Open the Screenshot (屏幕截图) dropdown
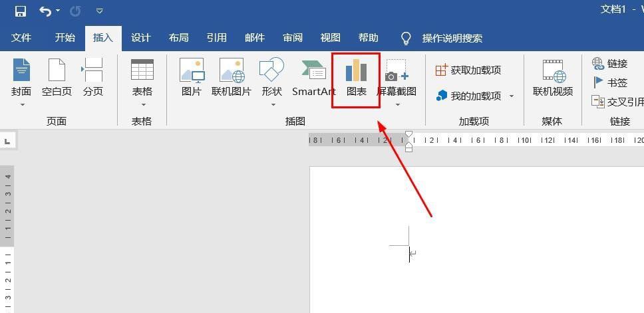The width and height of the screenshot is (644, 313). click(x=397, y=104)
